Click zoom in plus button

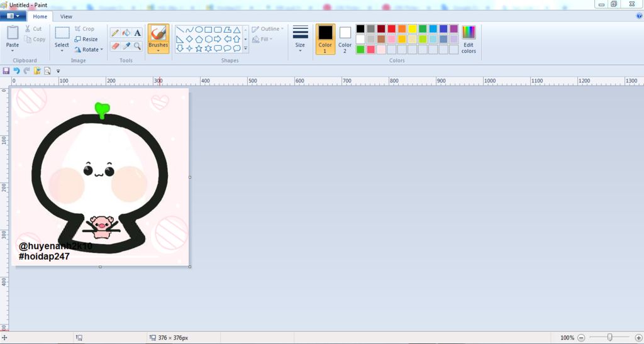coord(639,338)
